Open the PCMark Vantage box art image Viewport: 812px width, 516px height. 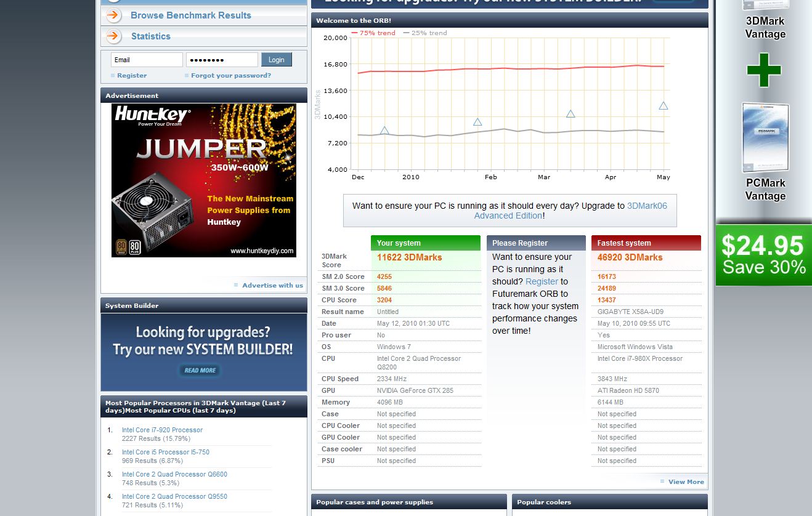click(765, 138)
